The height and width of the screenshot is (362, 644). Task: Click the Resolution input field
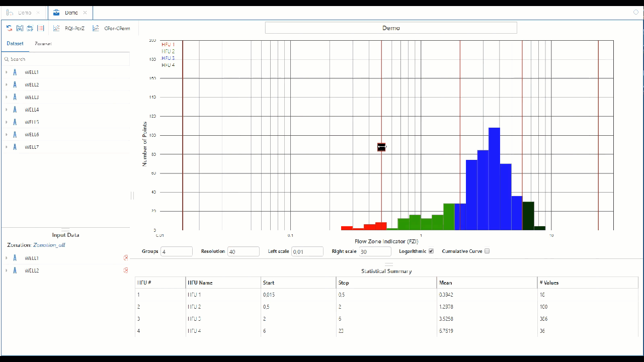(x=244, y=251)
